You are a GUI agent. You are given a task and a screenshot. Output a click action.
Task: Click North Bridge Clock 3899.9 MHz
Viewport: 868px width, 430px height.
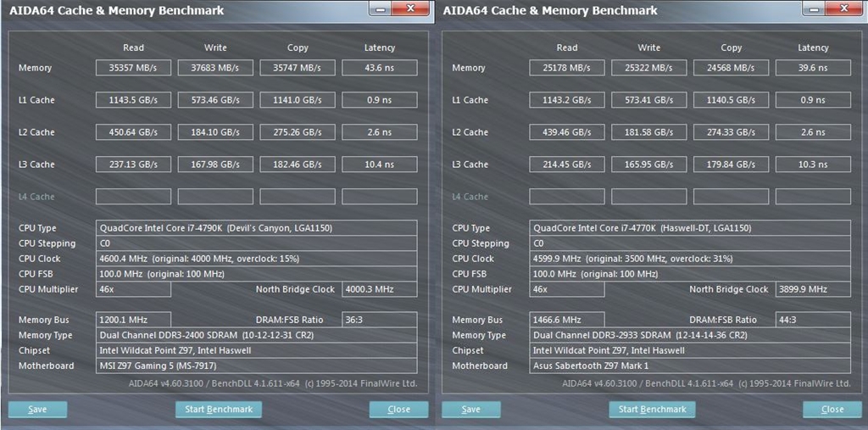813,289
